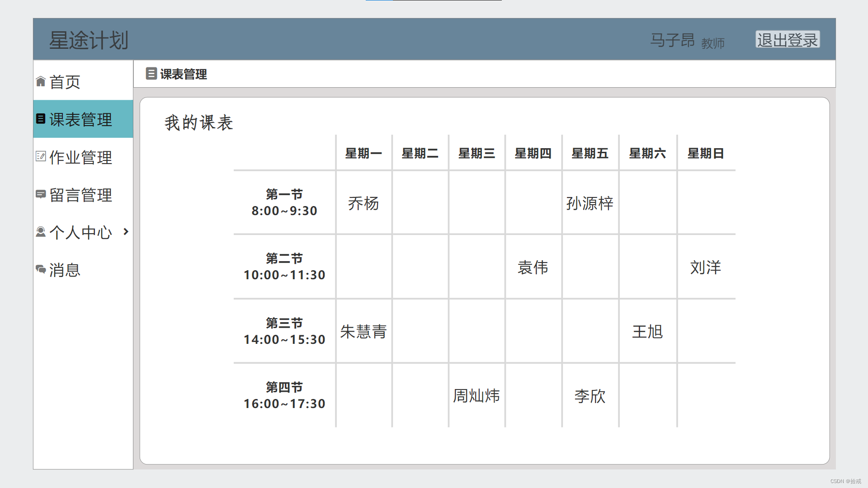
Task: Click 袁伟 in Thursday second period
Action: pyautogui.click(x=533, y=267)
